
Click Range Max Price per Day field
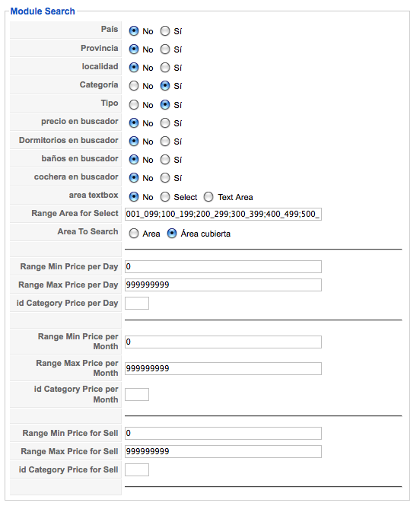(223, 285)
